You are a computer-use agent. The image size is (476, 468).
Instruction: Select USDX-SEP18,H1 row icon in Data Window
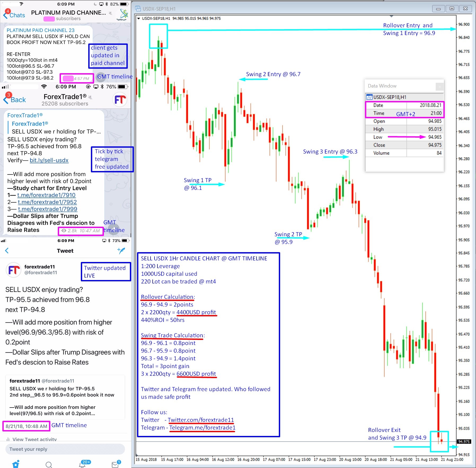[369, 97]
